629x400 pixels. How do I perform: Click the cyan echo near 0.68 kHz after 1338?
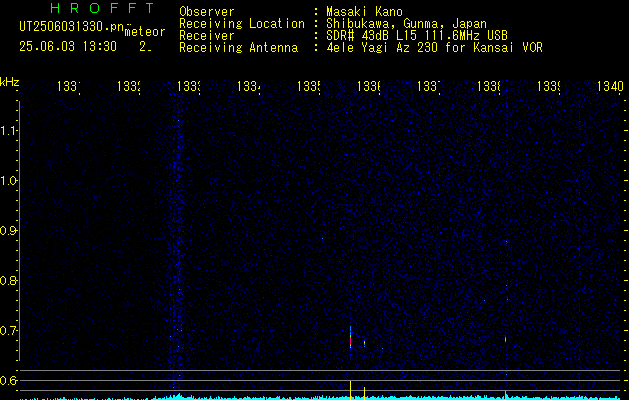coord(505,339)
